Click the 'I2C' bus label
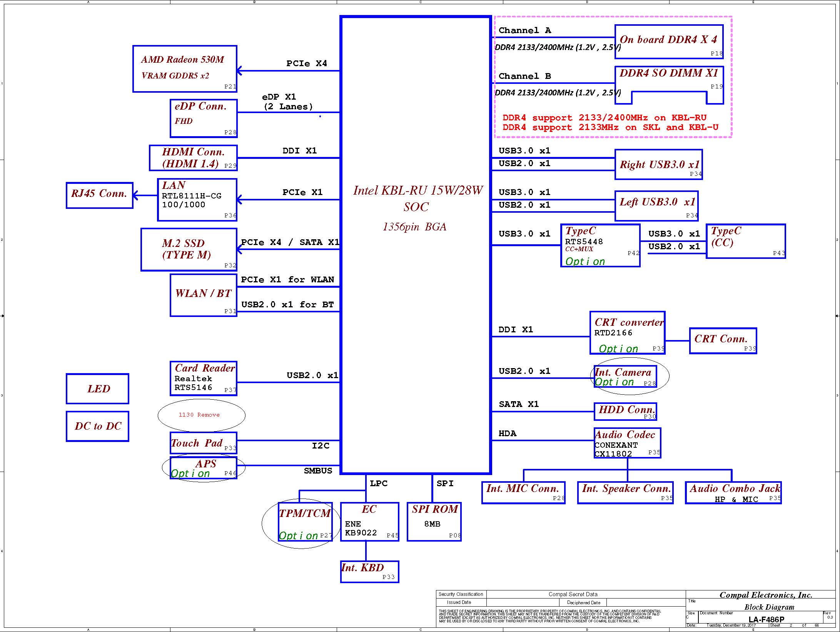Viewport: 840px width, 632px height. tap(321, 446)
